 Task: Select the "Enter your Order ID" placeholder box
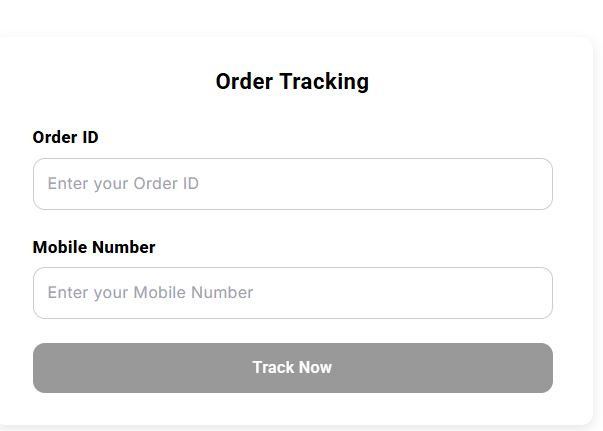[292, 184]
